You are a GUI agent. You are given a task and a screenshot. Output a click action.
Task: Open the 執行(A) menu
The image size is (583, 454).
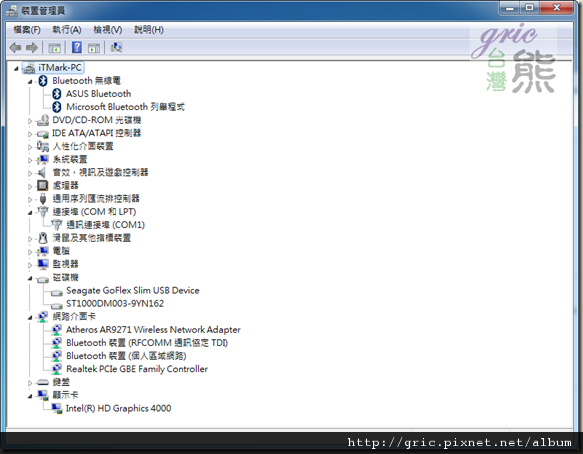[67, 30]
